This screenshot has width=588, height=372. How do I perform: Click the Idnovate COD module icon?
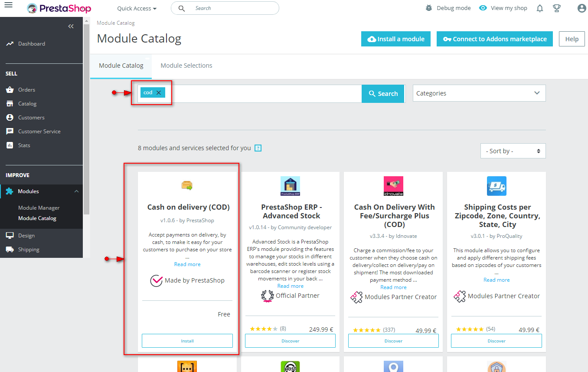pyautogui.click(x=393, y=186)
